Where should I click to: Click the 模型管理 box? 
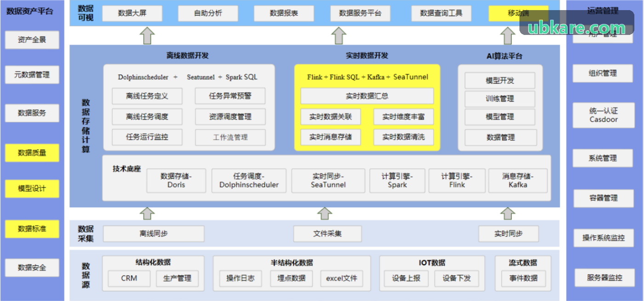[x=500, y=117]
